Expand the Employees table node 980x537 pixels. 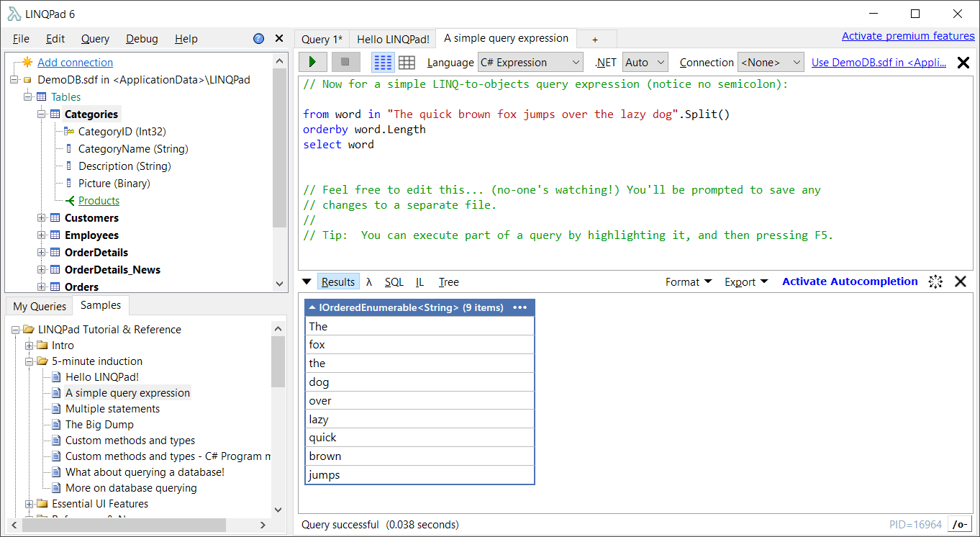click(41, 235)
